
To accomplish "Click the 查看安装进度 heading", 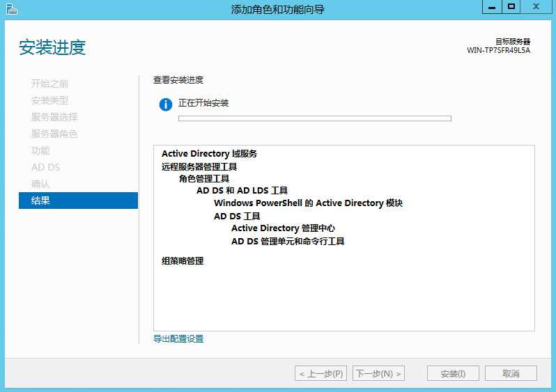I will point(178,80).
